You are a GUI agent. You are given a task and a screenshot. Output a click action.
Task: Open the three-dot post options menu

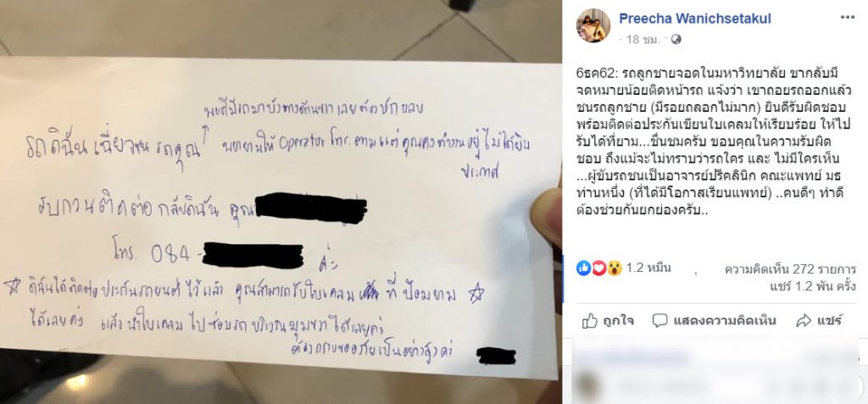[848, 17]
